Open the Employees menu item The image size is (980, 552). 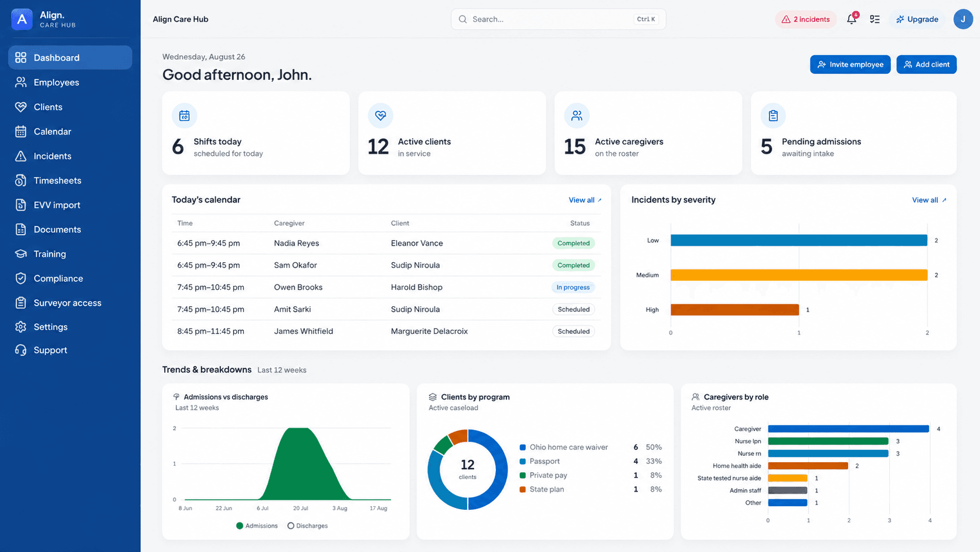click(70, 82)
